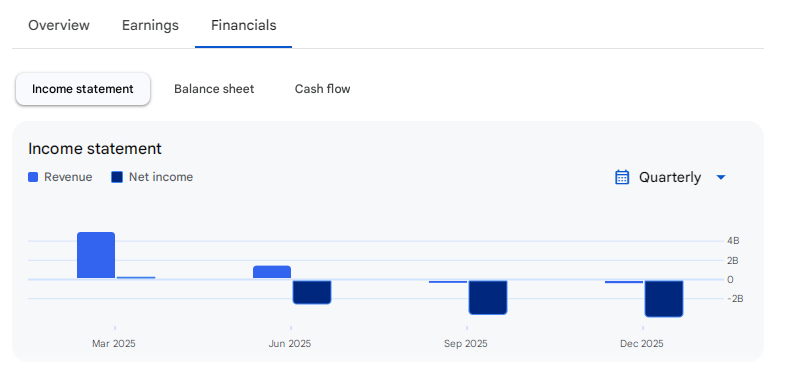The height and width of the screenshot is (370, 785).
Task: Open the Quarterly period dropdown
Action: tap(670, 177)
